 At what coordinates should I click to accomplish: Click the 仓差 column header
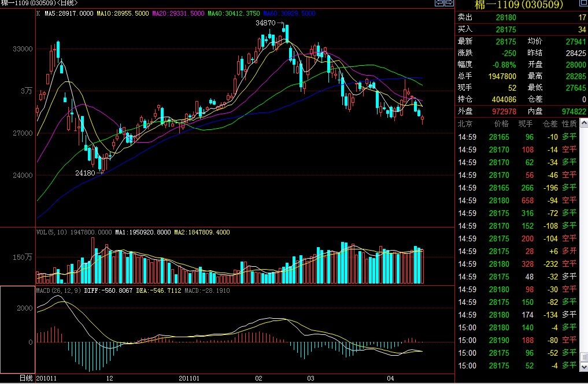point(550,124)
